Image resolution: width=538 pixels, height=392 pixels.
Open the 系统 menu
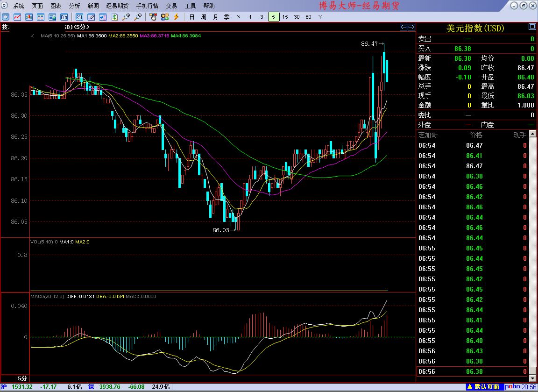[19, 6]
